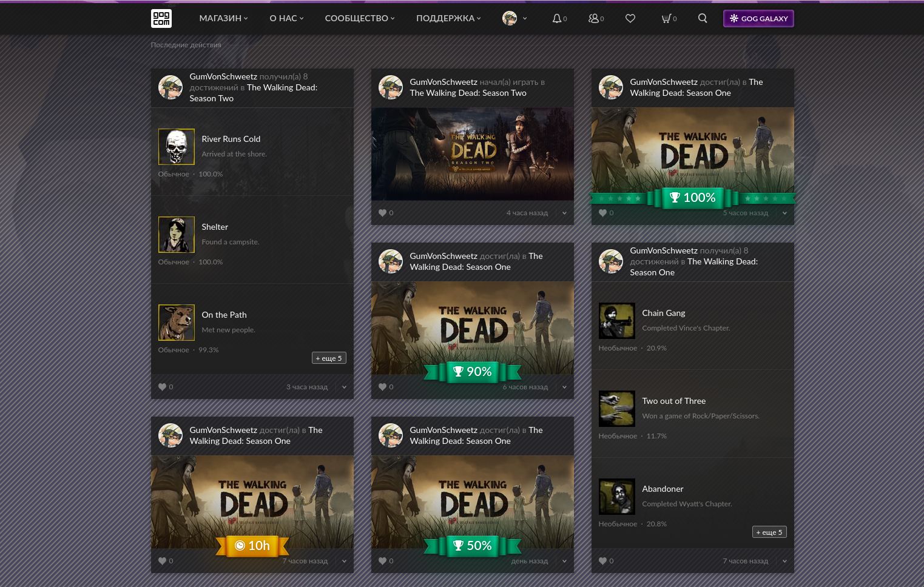This screenshot has height=587, width=924.
Task: Click the 'On the Path' achievement title
Action: [224, 315]
